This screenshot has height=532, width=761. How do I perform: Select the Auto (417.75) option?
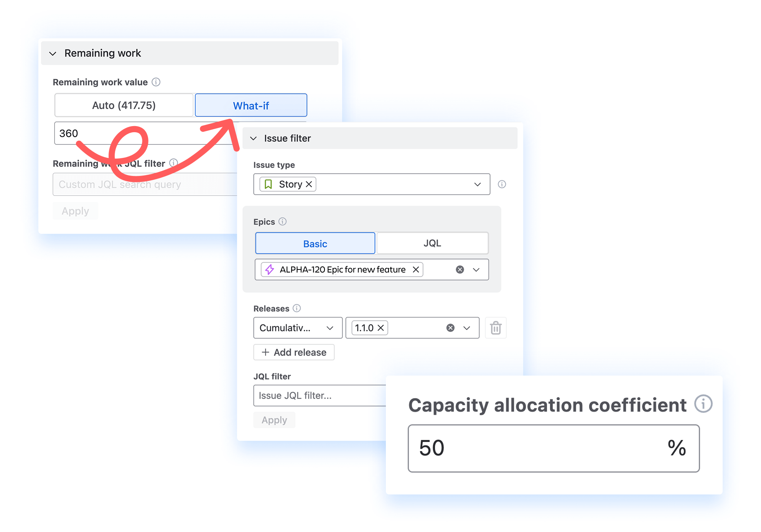pos(124,105)
